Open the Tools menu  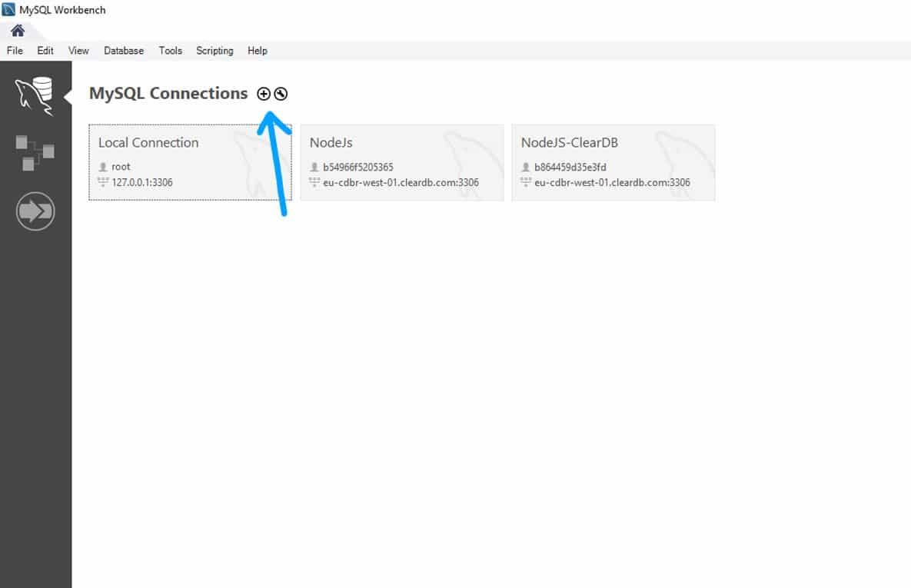pos(170,51)
